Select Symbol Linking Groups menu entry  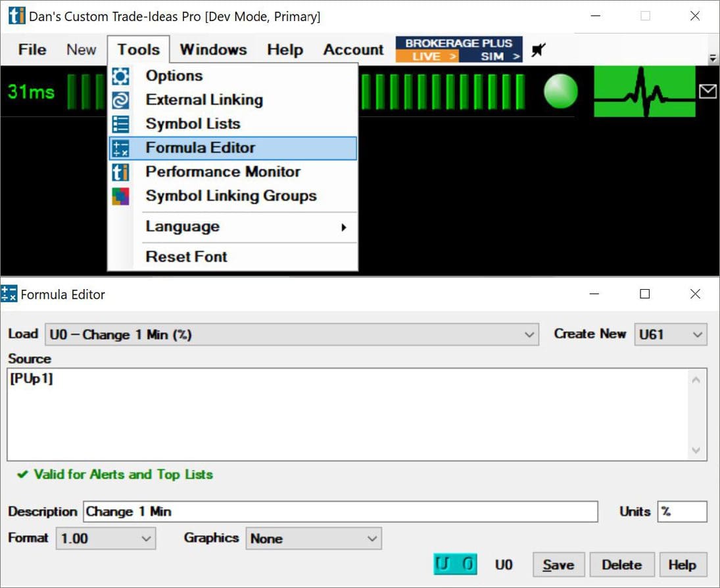tap(233, 196)
